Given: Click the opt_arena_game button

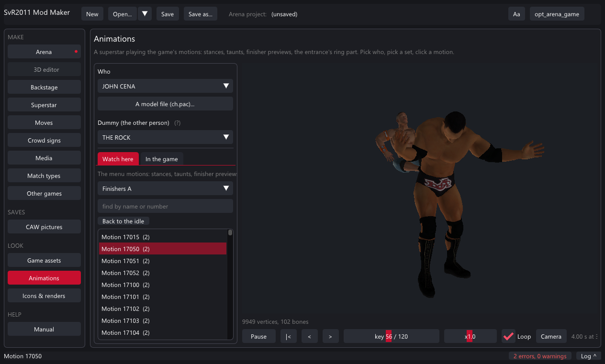Looking at the screenshot, I should point(557,14).
